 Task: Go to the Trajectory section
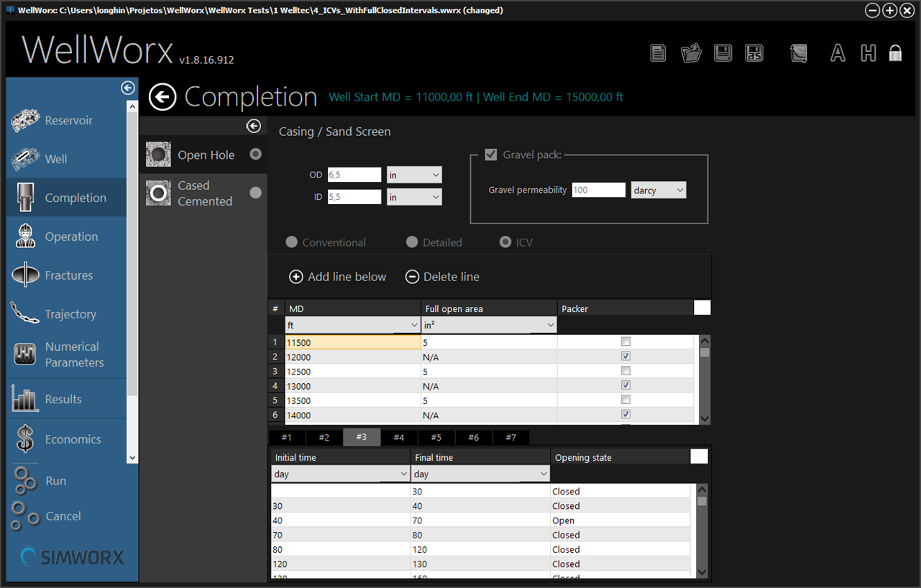68,314
